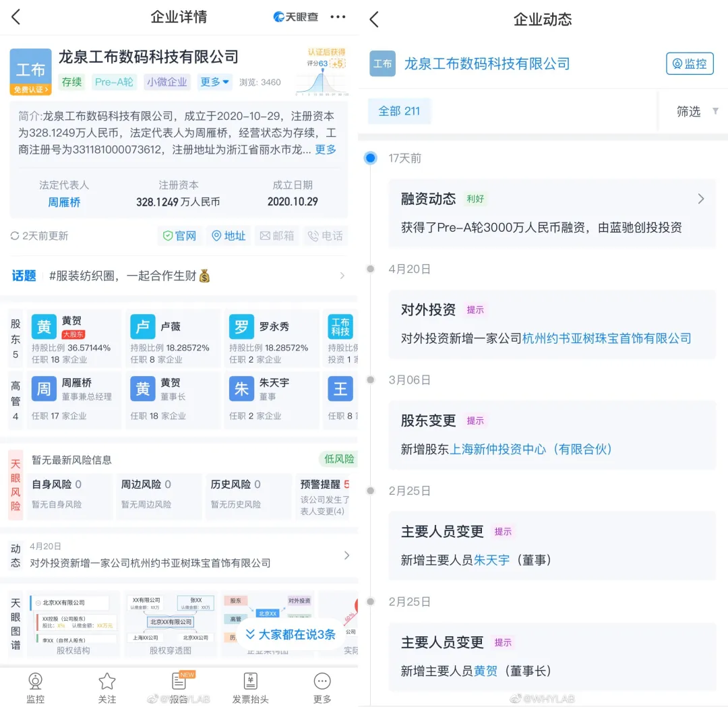
Task: Tap the 王 executive avatar
Action: [x=340, y=389]
